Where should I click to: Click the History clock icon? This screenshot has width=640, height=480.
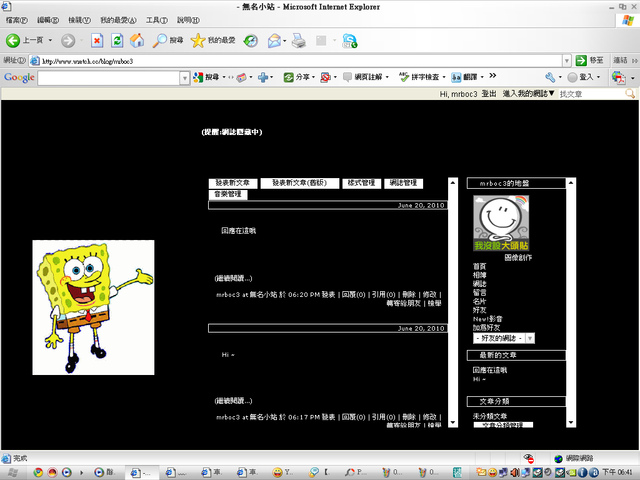[251, 40]
